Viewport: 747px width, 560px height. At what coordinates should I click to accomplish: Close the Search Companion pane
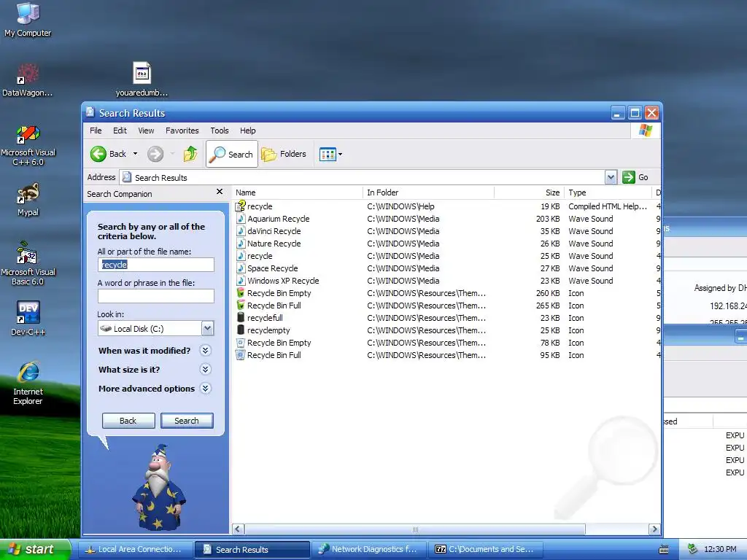(x=219, y=192)
